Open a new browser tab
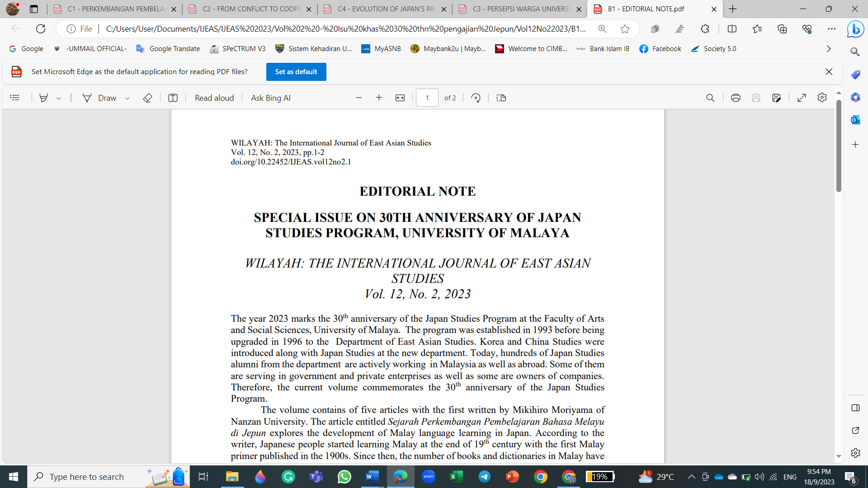Image resolution: width=868 pixels, height=488 pixels. [733, 9]
